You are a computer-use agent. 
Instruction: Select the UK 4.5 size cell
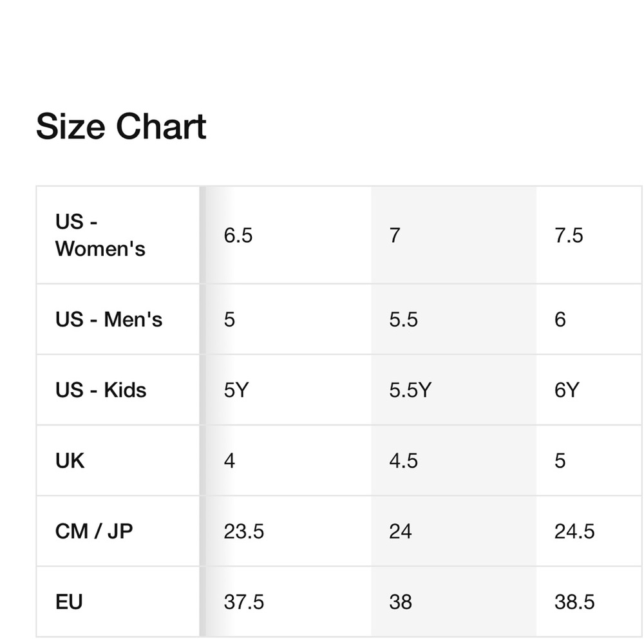454,460
